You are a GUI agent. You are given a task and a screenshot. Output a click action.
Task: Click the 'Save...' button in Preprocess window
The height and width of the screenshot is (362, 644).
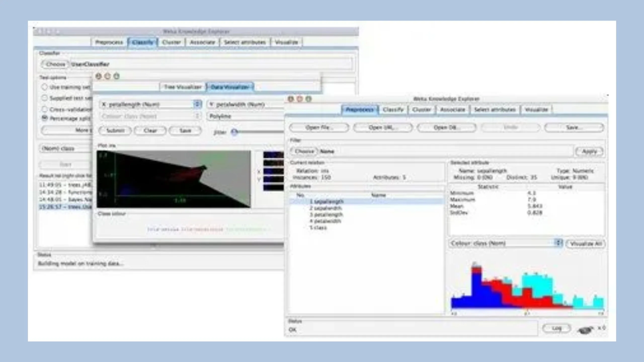[574, 127]
